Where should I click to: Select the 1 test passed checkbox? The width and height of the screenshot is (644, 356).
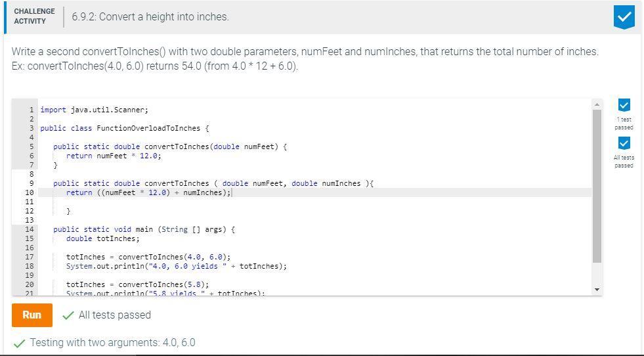(x=624, y=105)
